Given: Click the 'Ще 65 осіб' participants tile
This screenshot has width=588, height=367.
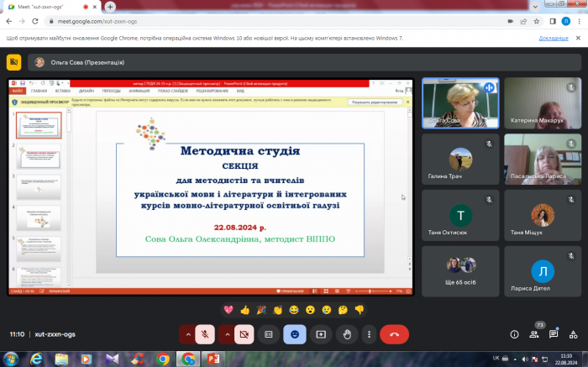Looking at the screenshot, I should click(x=459, y=270).
